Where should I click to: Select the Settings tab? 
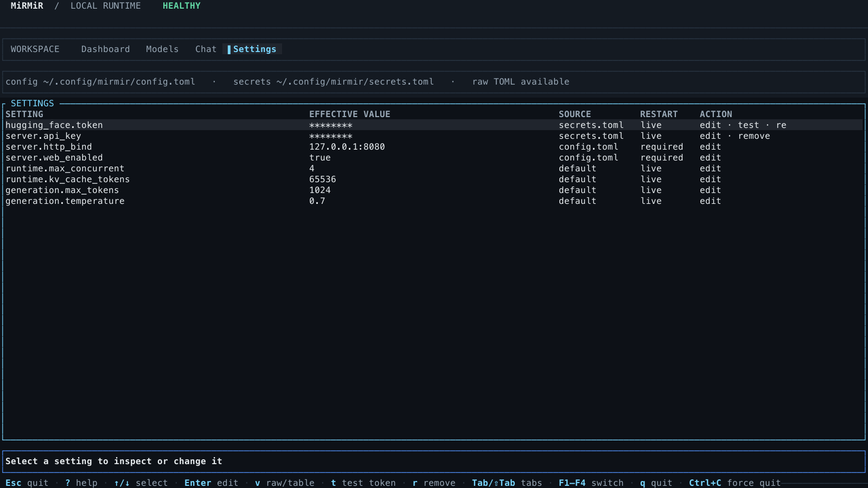point(252,49)
